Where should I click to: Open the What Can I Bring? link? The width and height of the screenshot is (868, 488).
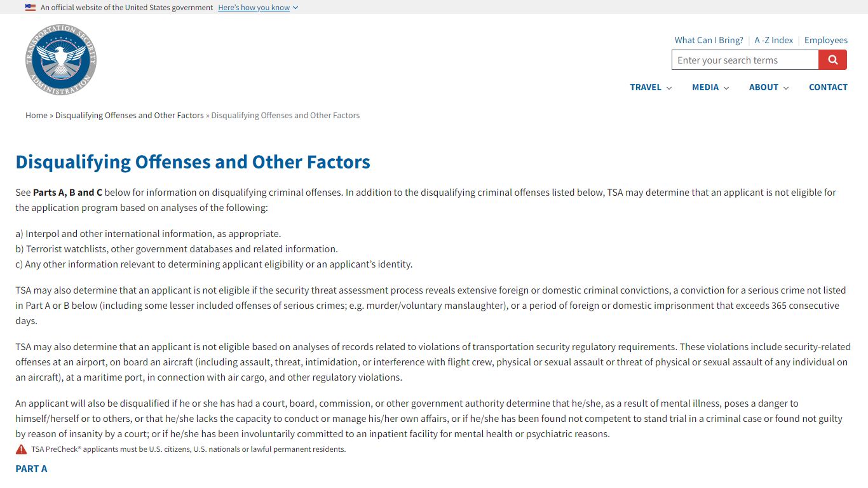click(x=709, y=40)
